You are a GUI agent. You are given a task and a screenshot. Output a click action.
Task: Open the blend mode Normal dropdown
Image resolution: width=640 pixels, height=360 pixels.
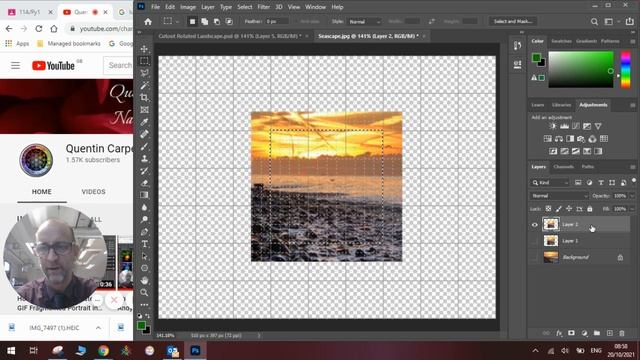pos(560,196)
